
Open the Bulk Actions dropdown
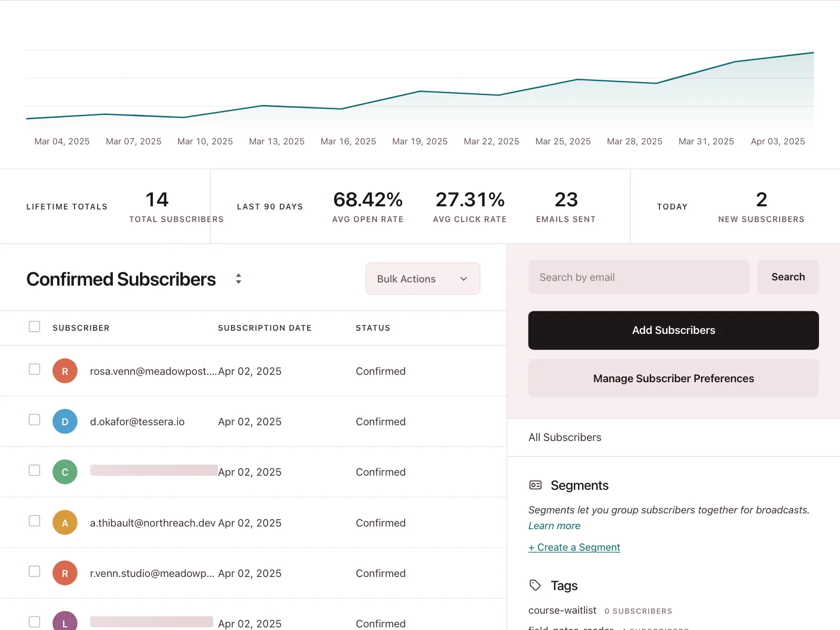pos(423,279)
